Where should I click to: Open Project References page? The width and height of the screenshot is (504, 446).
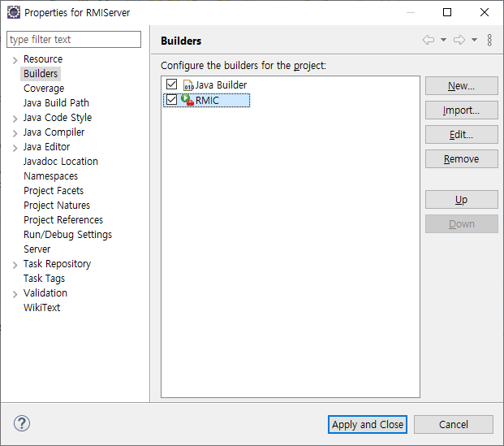click(63, 220)
